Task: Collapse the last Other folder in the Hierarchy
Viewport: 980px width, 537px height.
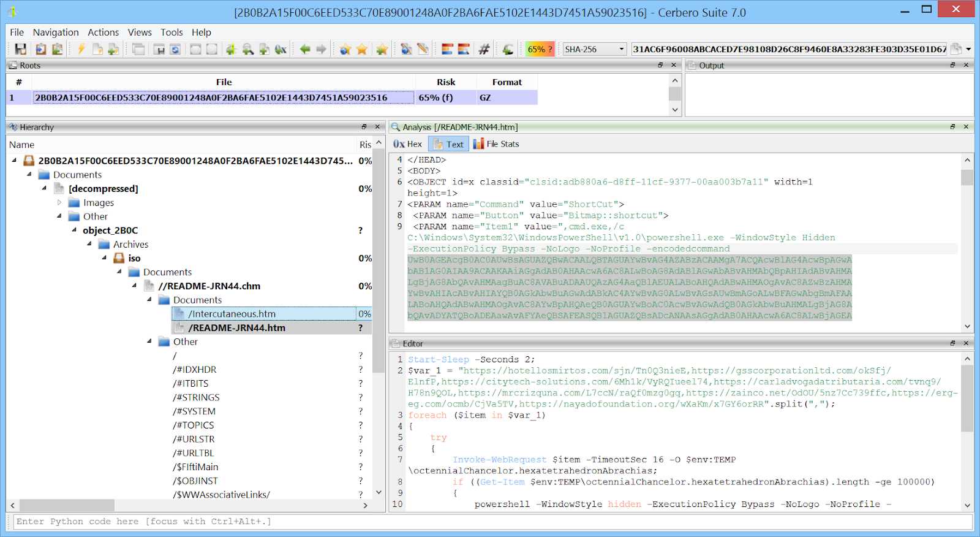Action: [149, 341]
